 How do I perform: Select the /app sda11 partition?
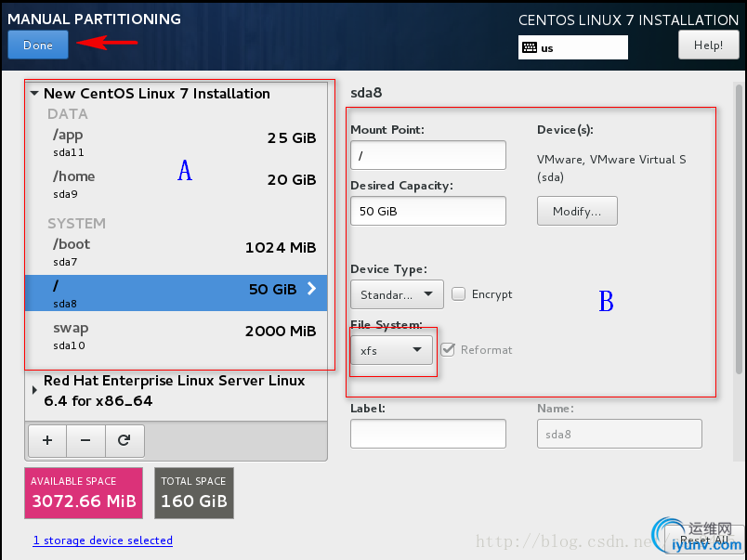(x=177, y=142)
